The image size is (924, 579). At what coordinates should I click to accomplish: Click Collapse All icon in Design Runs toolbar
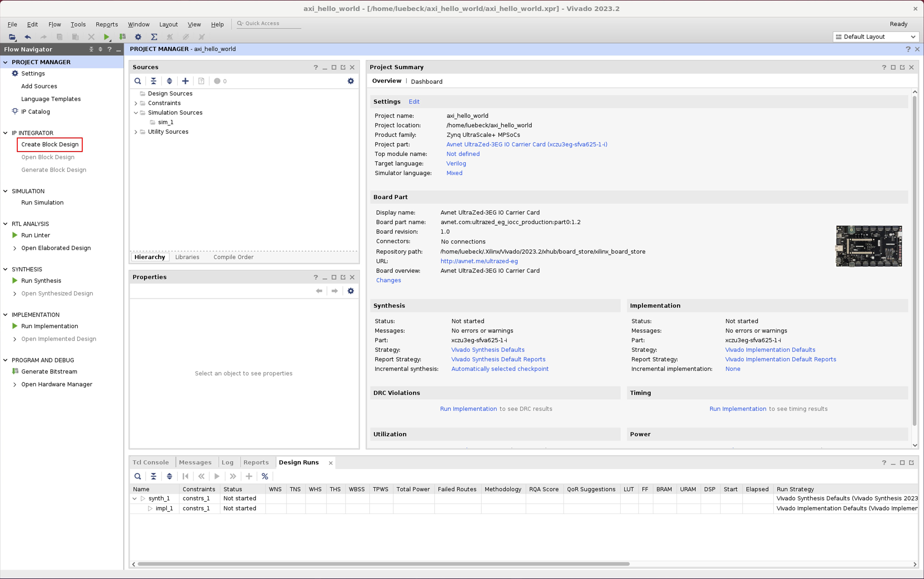[154, 476]
